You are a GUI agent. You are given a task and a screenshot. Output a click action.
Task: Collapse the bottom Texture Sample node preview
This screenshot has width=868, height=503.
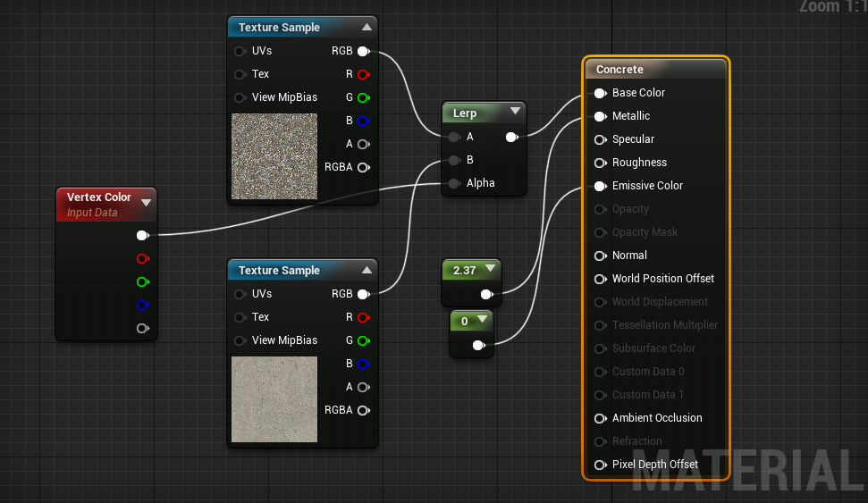pos(367,270)
